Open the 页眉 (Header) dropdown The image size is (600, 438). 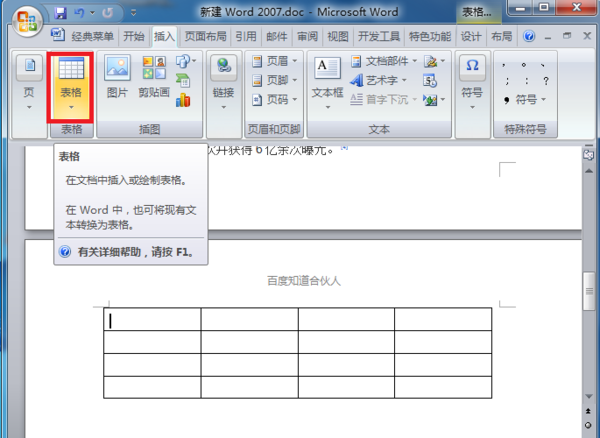pos(274,61)
